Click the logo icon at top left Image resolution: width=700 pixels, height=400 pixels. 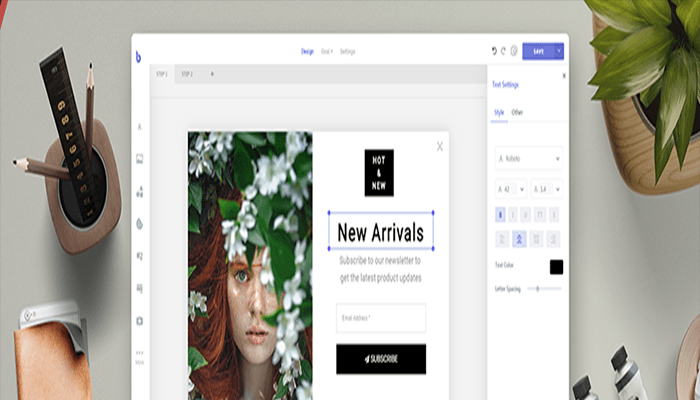[x=138, y=57]
